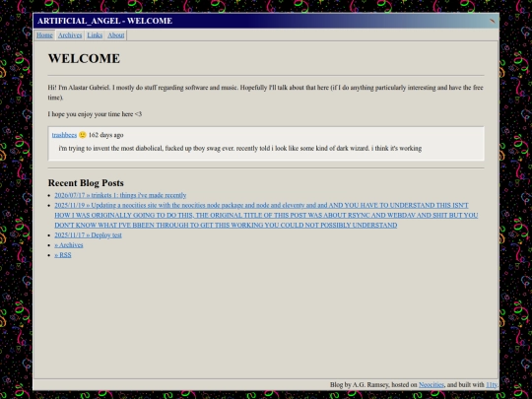Go to the About tab
This screenshot has width=532, height=399.
click(115, 34)
